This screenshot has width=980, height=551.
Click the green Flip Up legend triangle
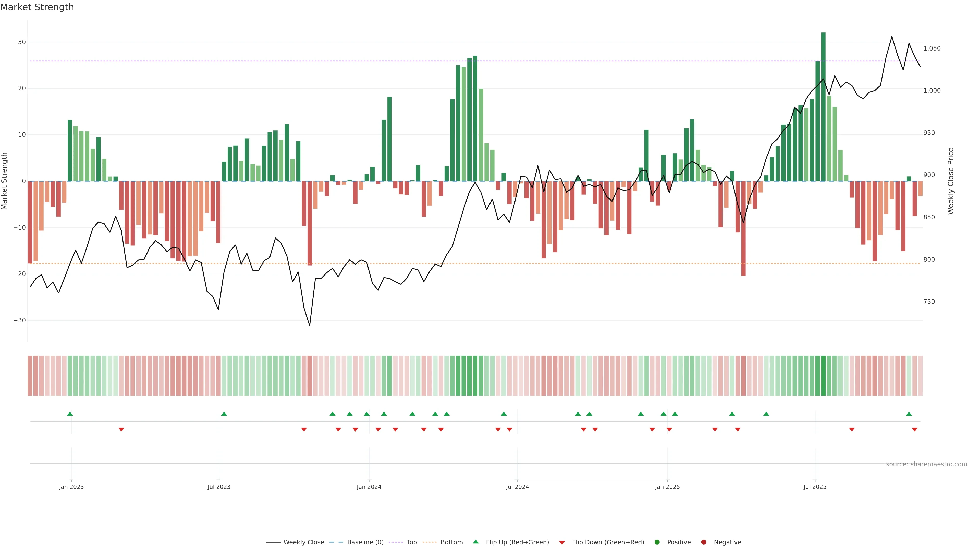click(475, 542)
